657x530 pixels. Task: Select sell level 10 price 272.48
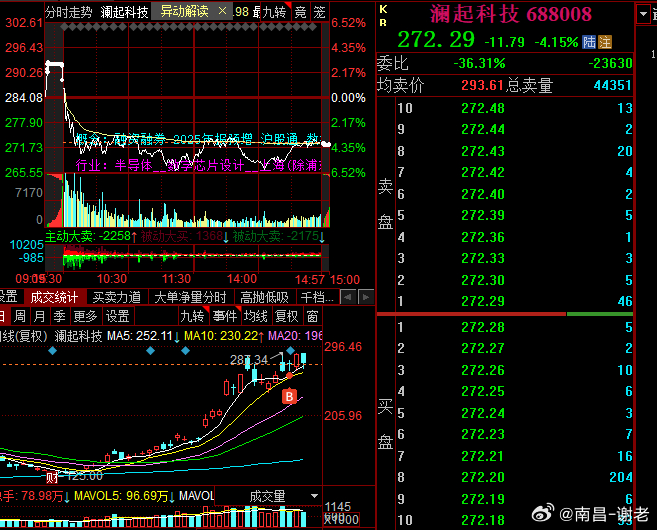pyautogui.click(x=483, y=109)
